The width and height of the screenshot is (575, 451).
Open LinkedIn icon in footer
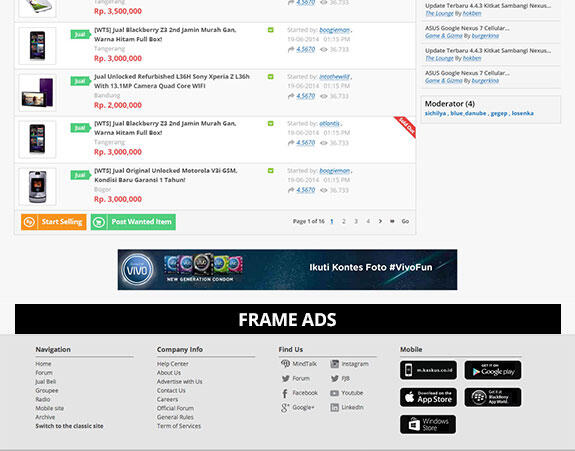point(334,407)
